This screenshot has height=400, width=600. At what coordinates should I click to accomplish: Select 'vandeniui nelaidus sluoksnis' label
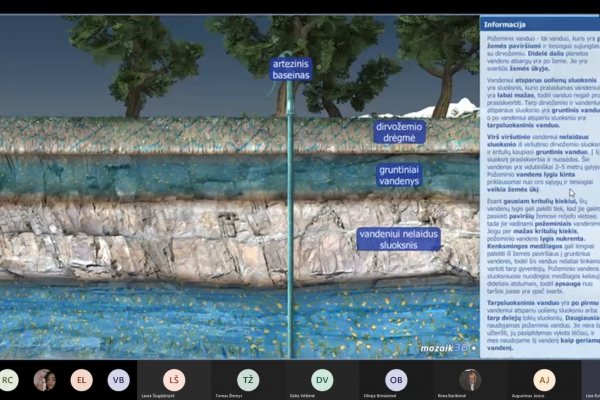(398, 239)
